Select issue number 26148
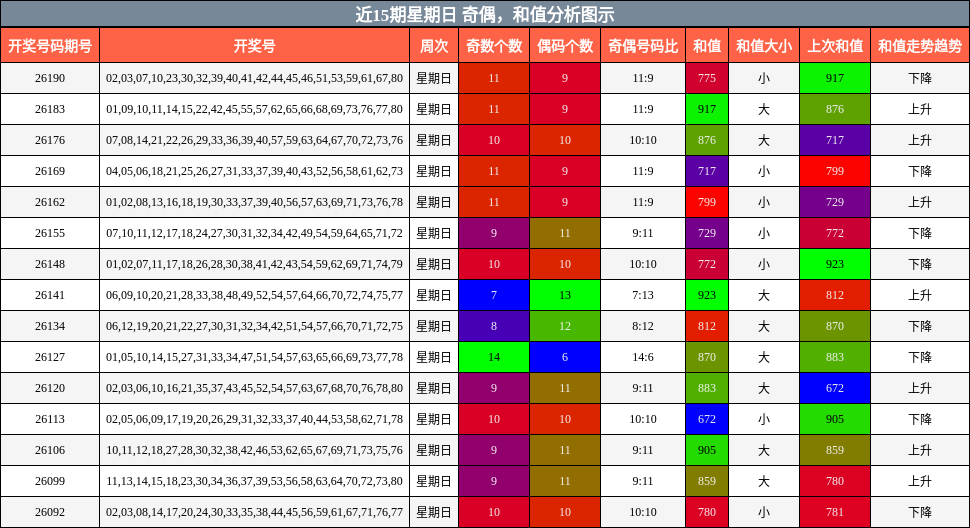The image size is (970, 528). pos(50,264)
